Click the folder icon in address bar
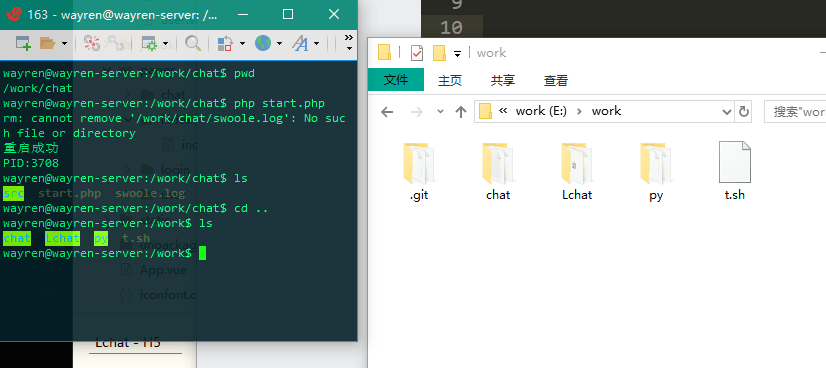Viewport: 826px width, 368px height. click(485, 111)
